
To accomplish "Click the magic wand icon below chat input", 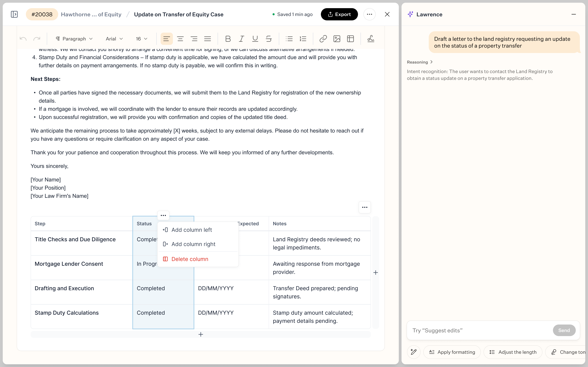I will [x=414, y=352].
